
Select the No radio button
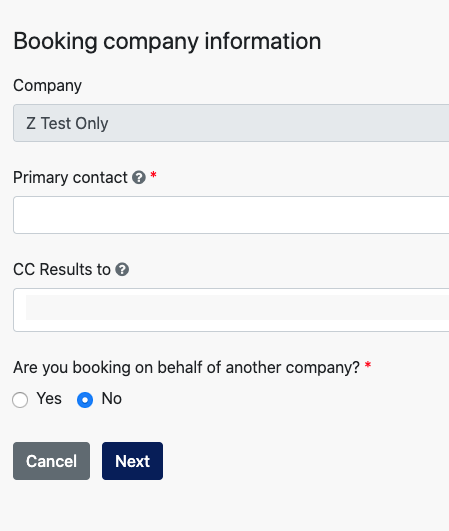click(x=85, y=400)
